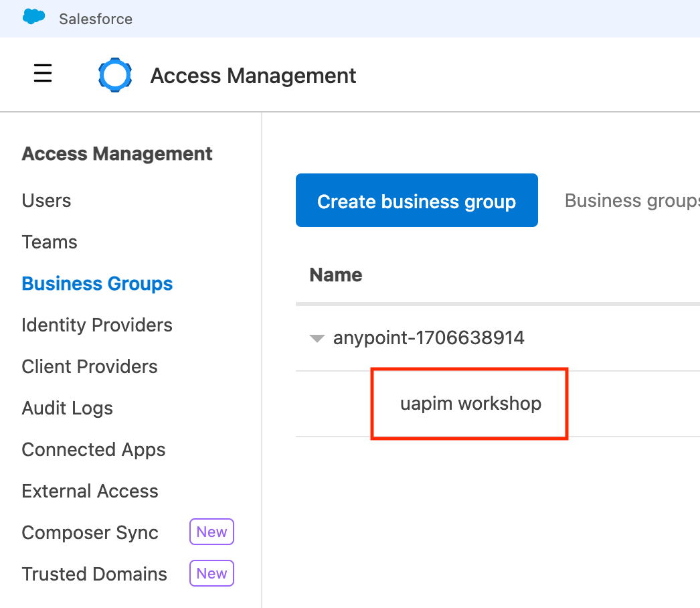This screenshot has width=700, height=608.
Task: Click the Name column header
Action: click(336, 275)
